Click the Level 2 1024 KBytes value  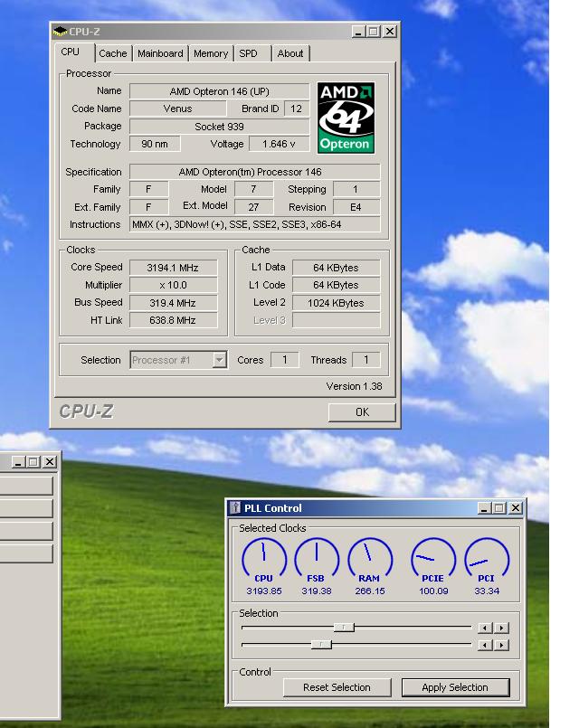click(337, 303)
